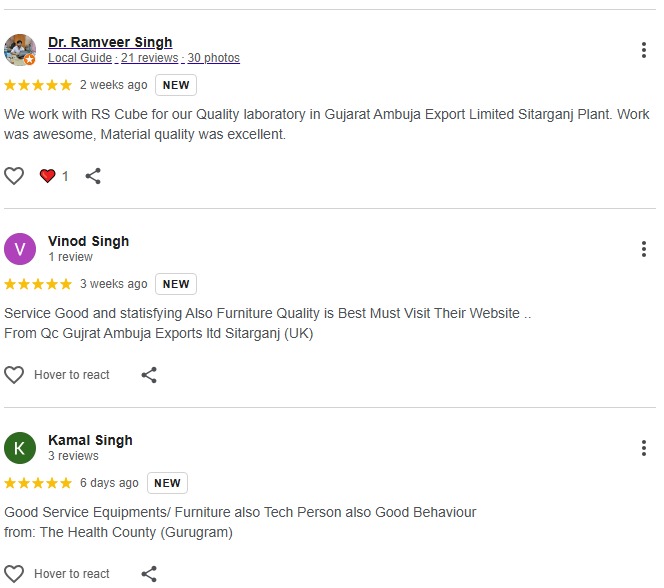Click the five-star rating on Vinod's review
Viewport: 664px width, 588px height.
click(38, 284)
